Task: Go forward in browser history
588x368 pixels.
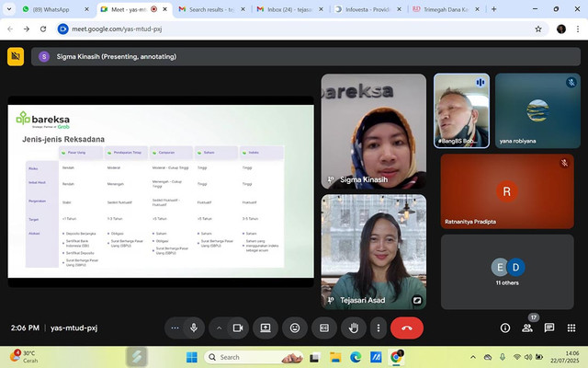Action: (x=27, y=29)
